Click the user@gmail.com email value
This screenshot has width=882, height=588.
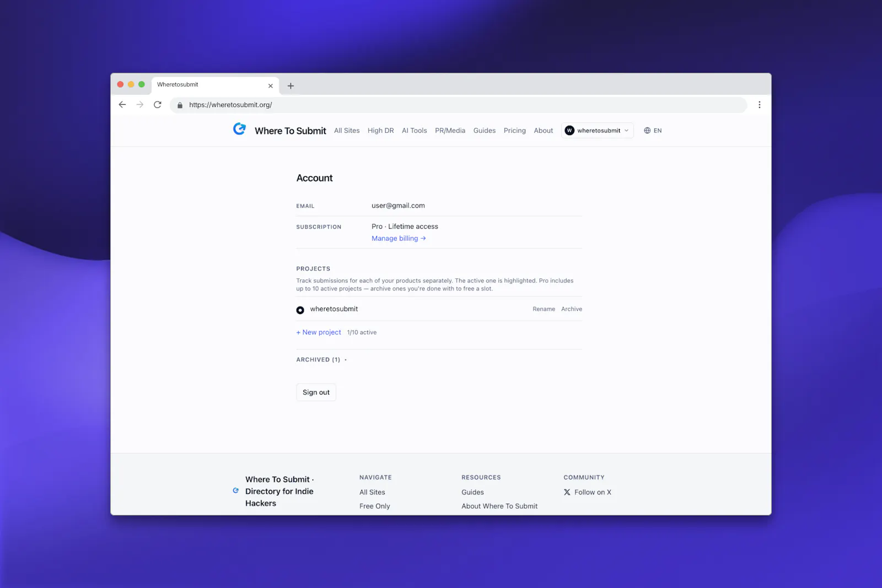click(x=398, y=206)
